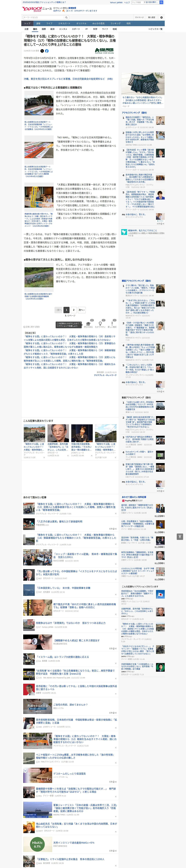The width and height of the screenshot is (186, 868).
Task: Open the settings gear icon in header
Action: pyautogui.click(x=161, y=17)
